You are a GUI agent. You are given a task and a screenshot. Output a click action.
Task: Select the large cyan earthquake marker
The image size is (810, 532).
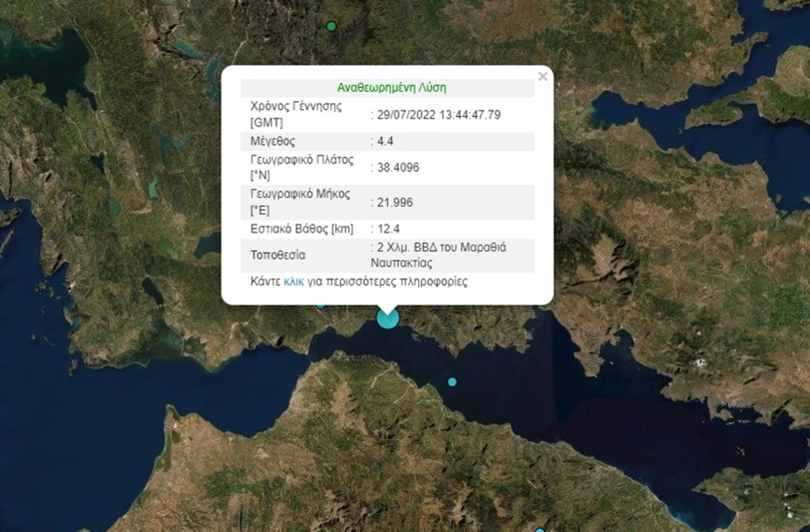(x=388, y=318)
